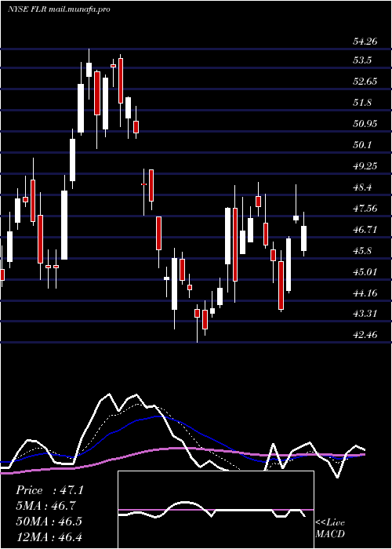Click the NYSE FLR mail.munafa.pro header text
This screenshot has width=392, height=549.
[59, 9]
